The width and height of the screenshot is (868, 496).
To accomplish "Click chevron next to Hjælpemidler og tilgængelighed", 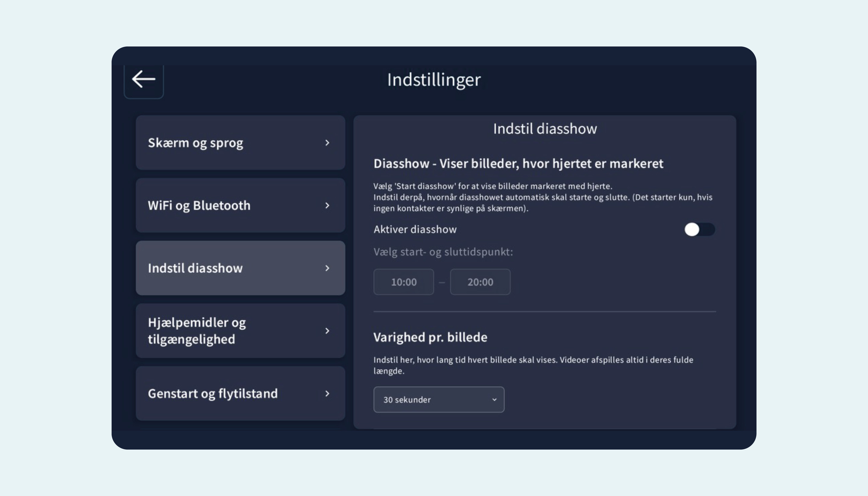I will 327,331.
